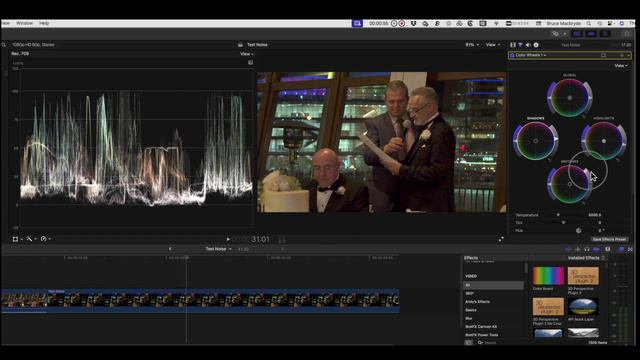Reset the Shadows wheel with its curved arrow

tap(550, 160)
